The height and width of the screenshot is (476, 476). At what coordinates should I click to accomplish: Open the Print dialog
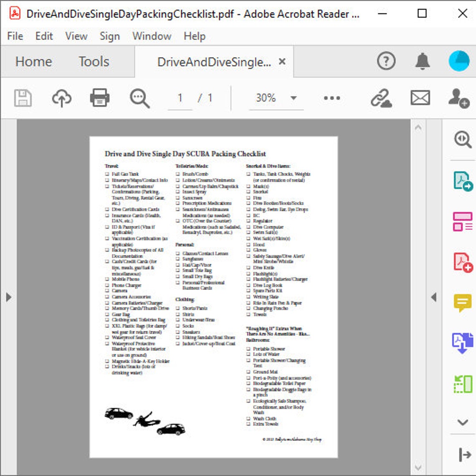coord(99,98)
